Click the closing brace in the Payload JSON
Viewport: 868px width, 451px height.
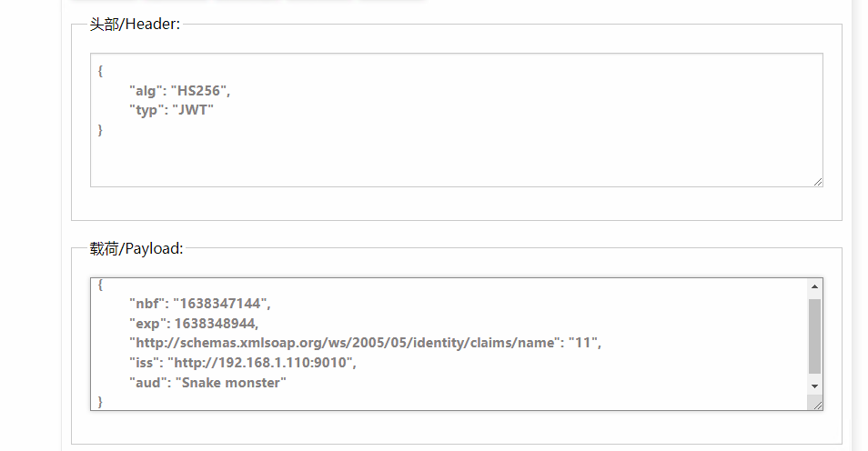pyautogui.click(x=100, y=402)
